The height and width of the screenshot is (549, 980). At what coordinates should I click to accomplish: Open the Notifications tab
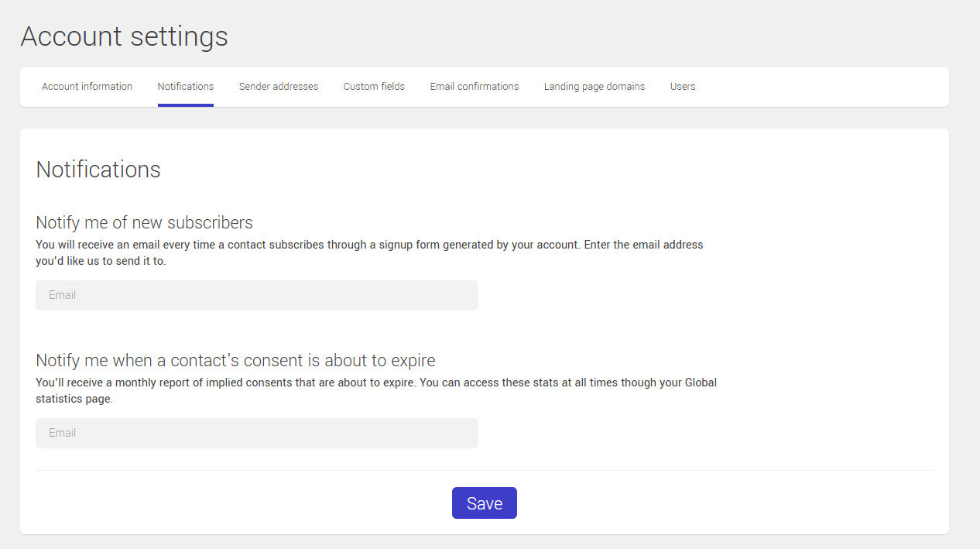[185, 87]
